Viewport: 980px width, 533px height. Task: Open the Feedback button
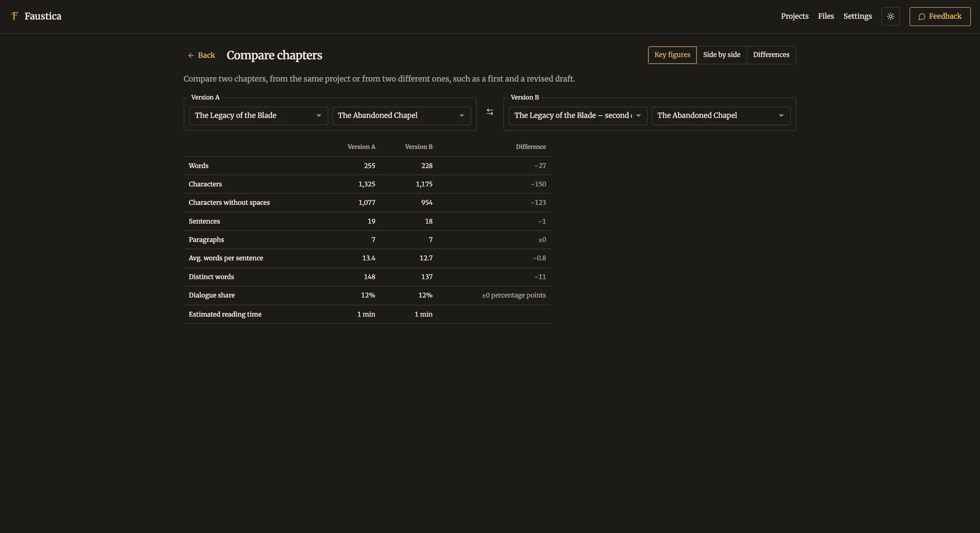click(x=940, y=16)
